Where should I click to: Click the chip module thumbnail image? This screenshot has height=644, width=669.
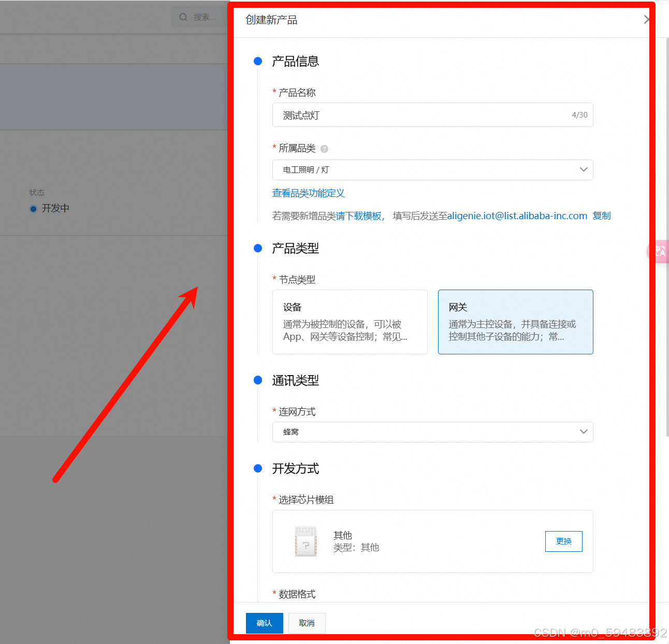pos(306,541)
